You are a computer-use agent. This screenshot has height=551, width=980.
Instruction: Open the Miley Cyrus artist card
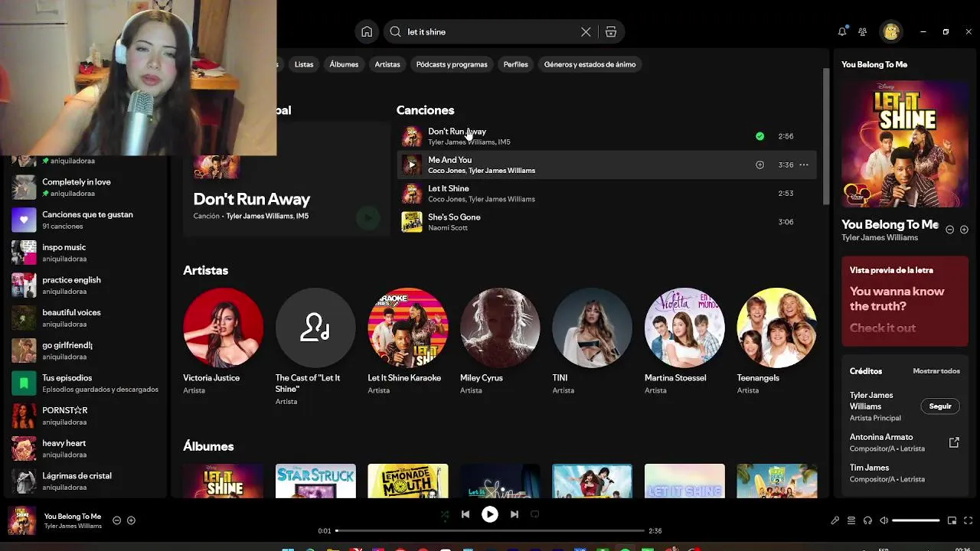(x=500, y=341)
